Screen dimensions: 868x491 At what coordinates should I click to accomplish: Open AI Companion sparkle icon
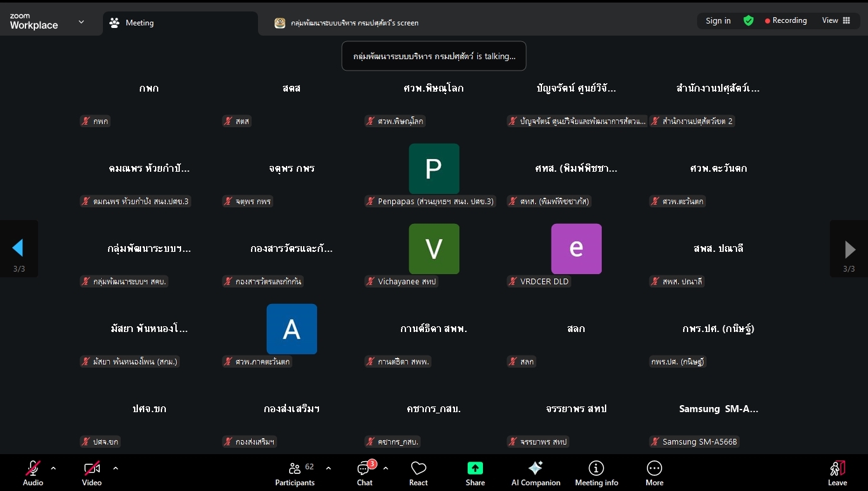point(536,469)
